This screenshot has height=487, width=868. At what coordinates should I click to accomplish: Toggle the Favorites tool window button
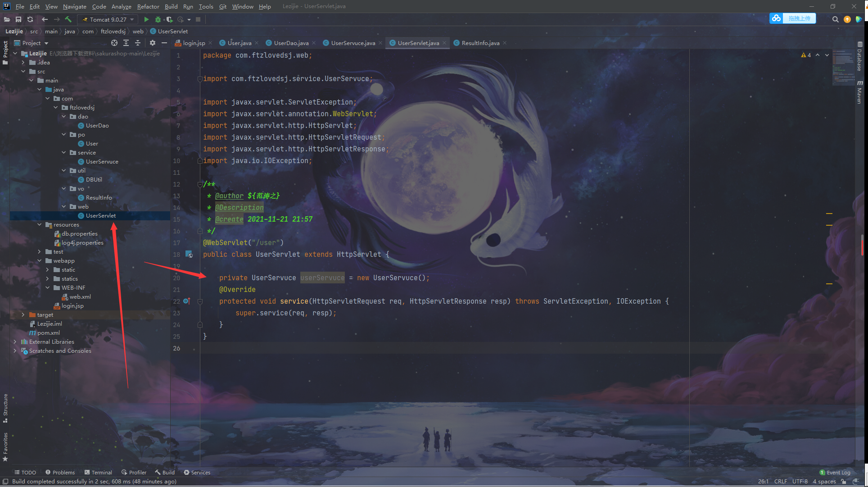pyautogui.click(x=5, y=447)
